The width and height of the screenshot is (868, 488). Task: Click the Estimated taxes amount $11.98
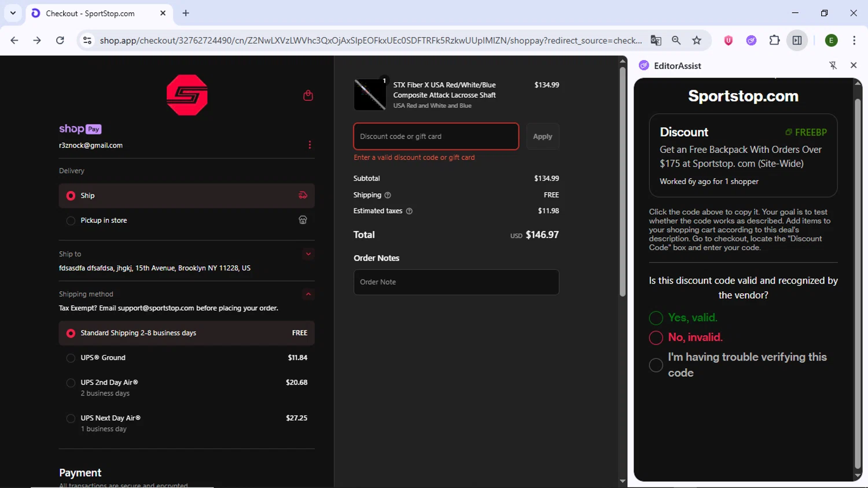549,211
